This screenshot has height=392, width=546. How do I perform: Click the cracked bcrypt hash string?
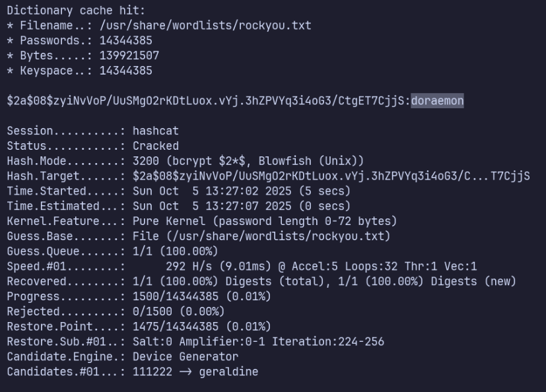point(206,100)
